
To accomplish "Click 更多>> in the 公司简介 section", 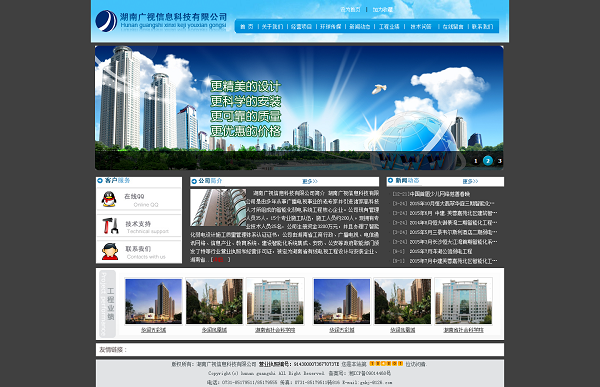I will [310, 181].
